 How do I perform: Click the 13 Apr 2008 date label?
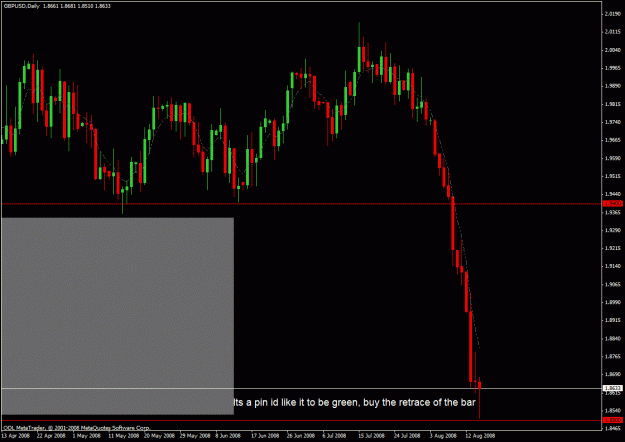pyautogui.click(x=16, y=436)
